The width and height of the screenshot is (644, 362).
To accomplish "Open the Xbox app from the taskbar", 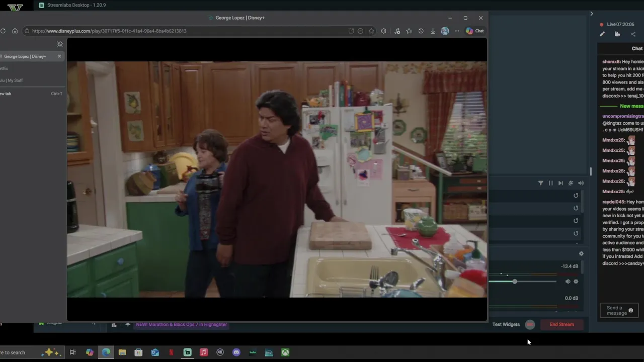I will point(285,352).
